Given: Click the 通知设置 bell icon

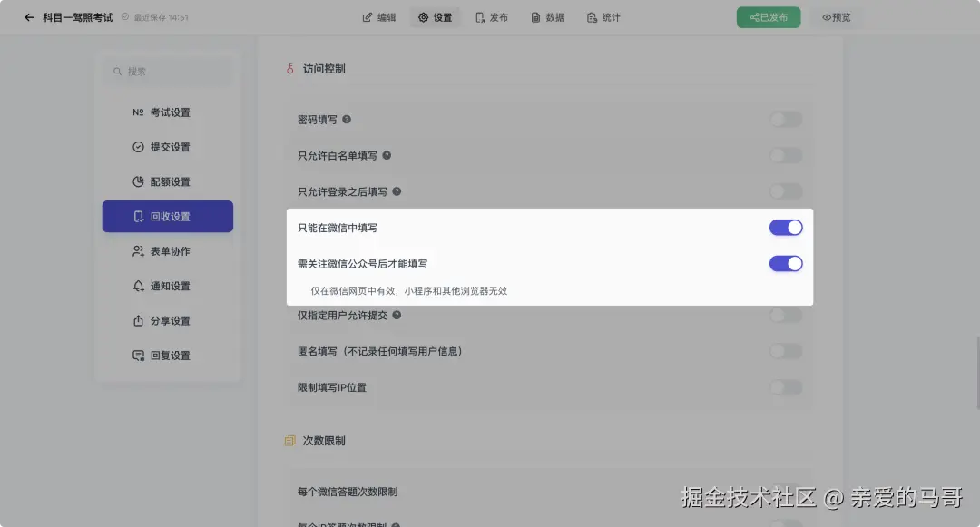Looking at the screenshot, I should point(138,286).
